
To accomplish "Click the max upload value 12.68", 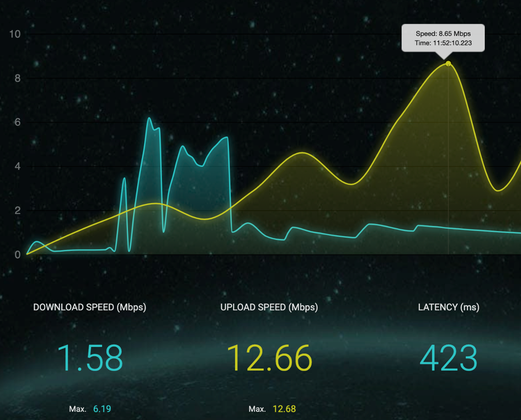I will [284, 409].
